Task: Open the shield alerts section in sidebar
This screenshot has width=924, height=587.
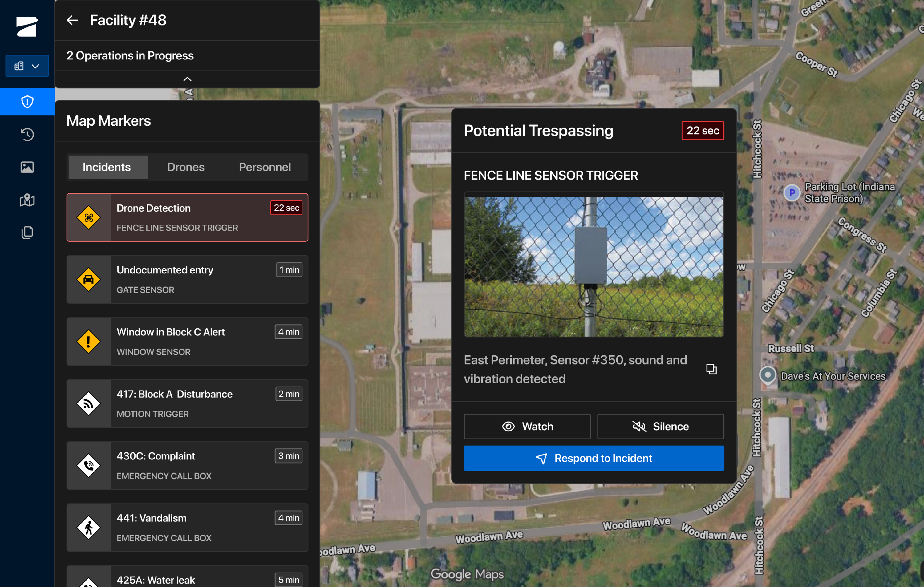Action: [x=27, y=102]
